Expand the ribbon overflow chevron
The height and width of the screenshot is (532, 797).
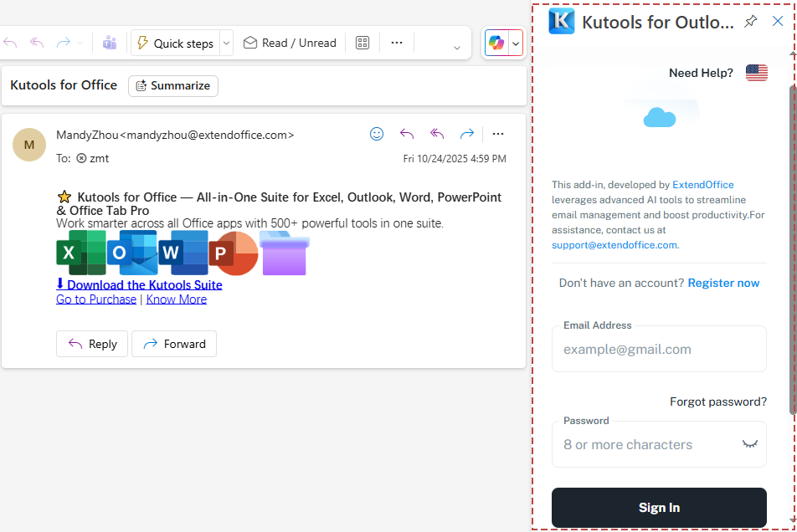coord(456,46)
